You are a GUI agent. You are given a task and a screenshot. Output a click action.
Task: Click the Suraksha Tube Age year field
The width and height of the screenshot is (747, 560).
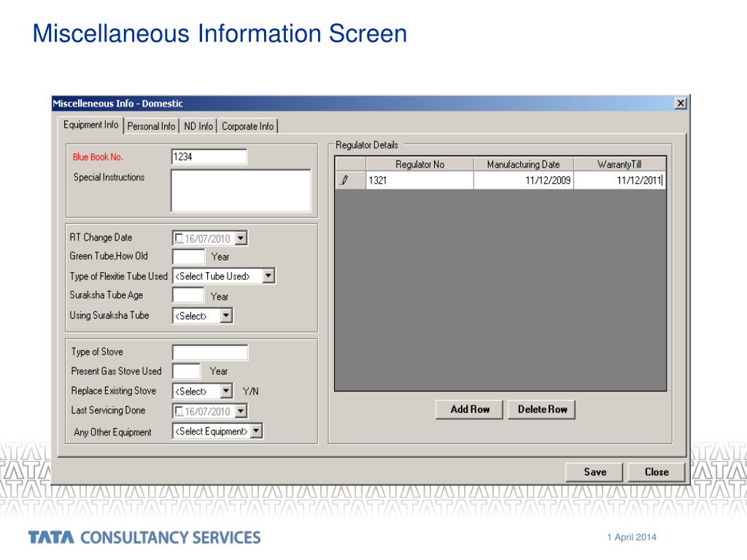[189, 295]
